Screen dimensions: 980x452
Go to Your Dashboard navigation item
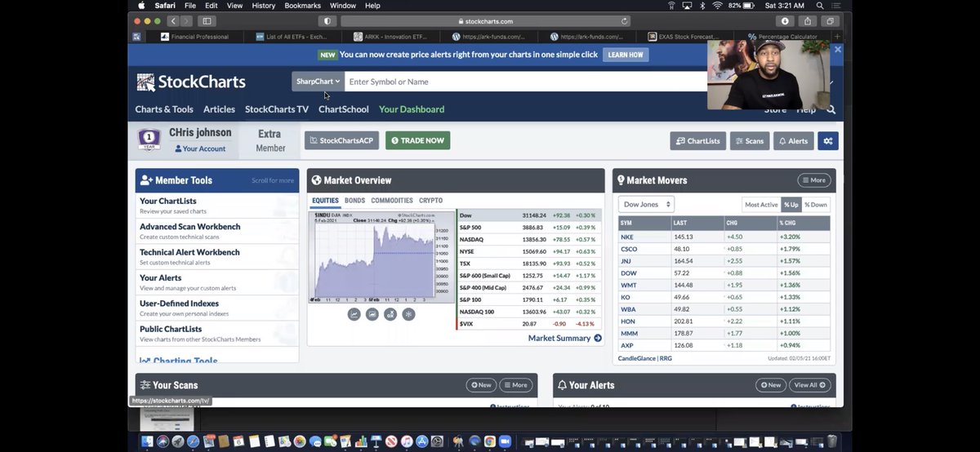(x=412, y=109)
